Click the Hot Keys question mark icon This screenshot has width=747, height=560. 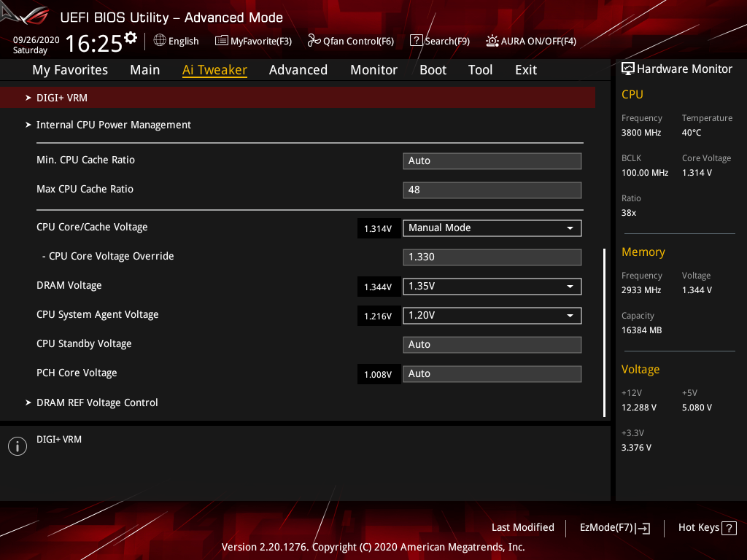tap(729, 528)
